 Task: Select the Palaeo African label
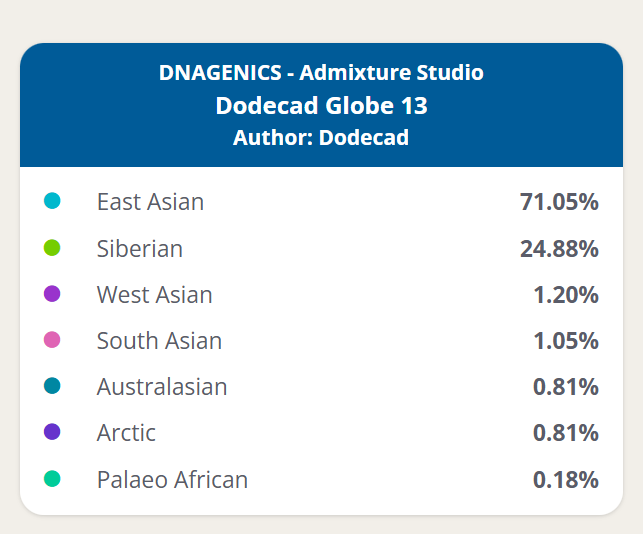click(172, 479)
